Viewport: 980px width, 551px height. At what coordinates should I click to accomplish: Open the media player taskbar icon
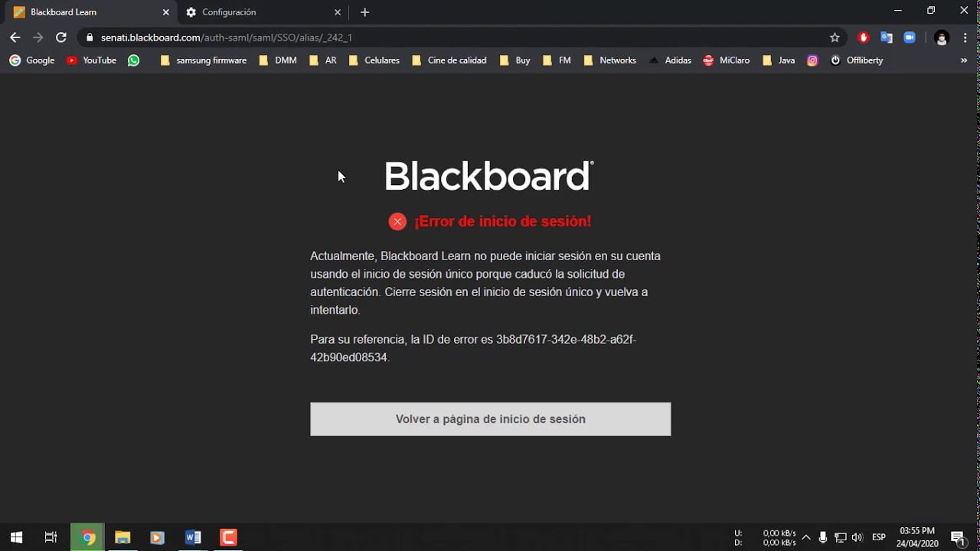(157, 537)
